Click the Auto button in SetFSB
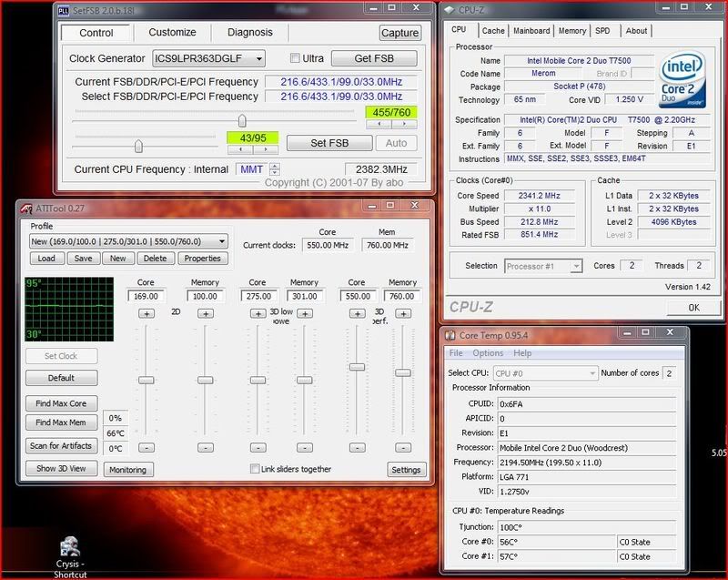 click(x=396, y=143)
